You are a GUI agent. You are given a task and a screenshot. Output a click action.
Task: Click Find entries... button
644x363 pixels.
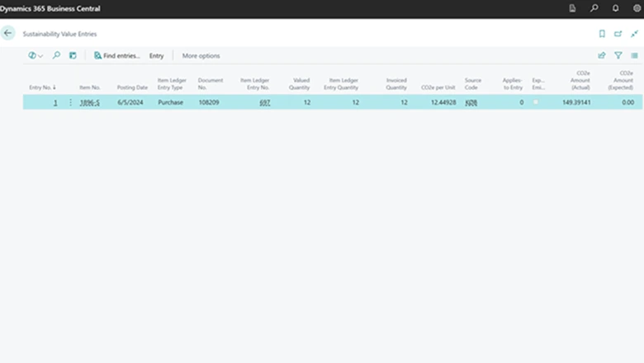116,55
